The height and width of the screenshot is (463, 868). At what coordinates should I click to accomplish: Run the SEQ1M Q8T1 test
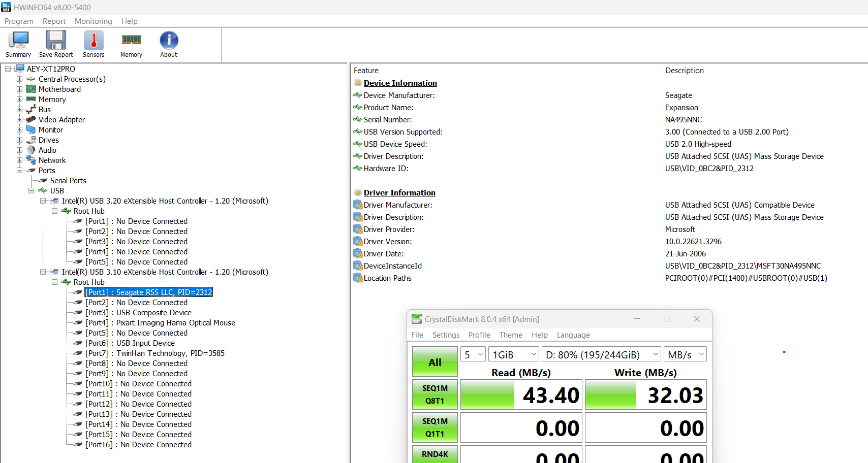(435, 394)
